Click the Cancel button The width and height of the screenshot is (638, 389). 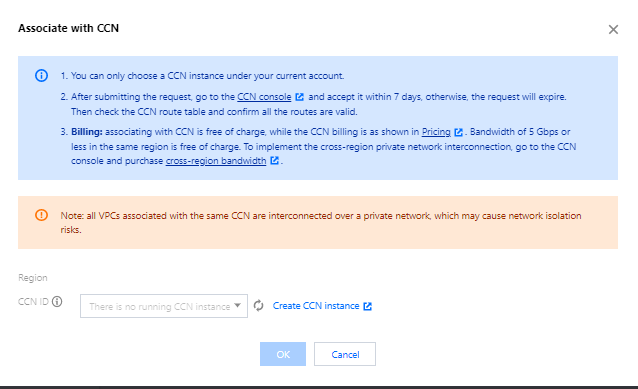[345, 354]
